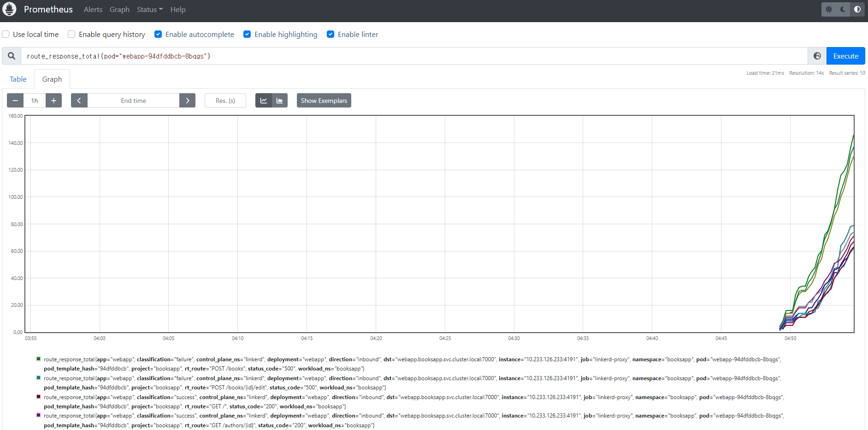The width and height of the screenshot is (868, 430).
Task: Disable the Enable autocomplete checkbox
Action: (158, 34)
